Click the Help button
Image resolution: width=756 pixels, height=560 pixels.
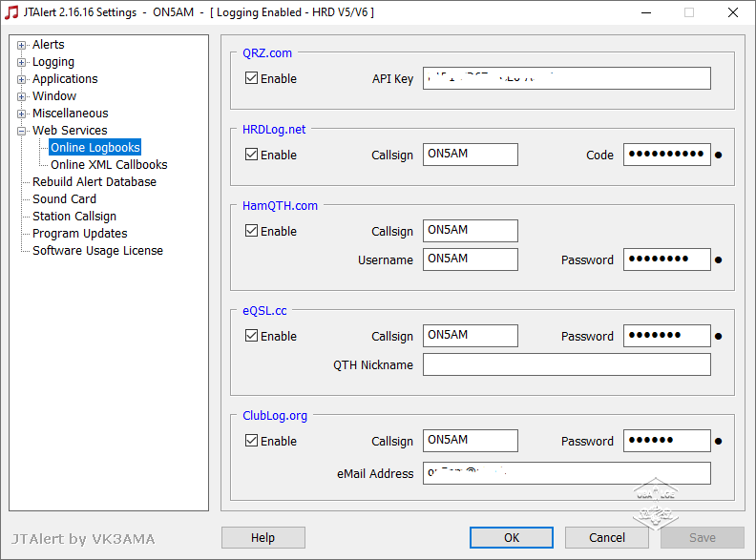click(x=263, y=537)
